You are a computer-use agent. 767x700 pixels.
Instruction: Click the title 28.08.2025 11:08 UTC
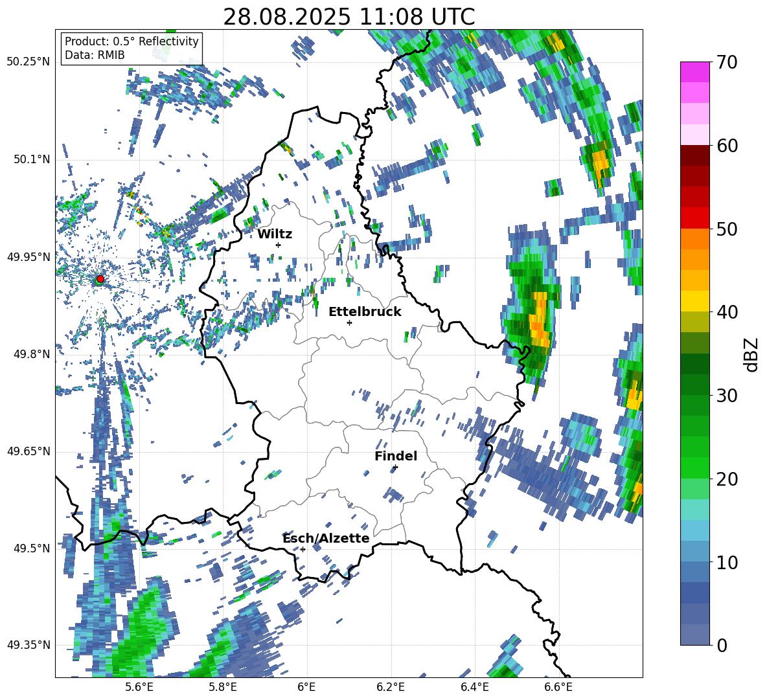349,17
